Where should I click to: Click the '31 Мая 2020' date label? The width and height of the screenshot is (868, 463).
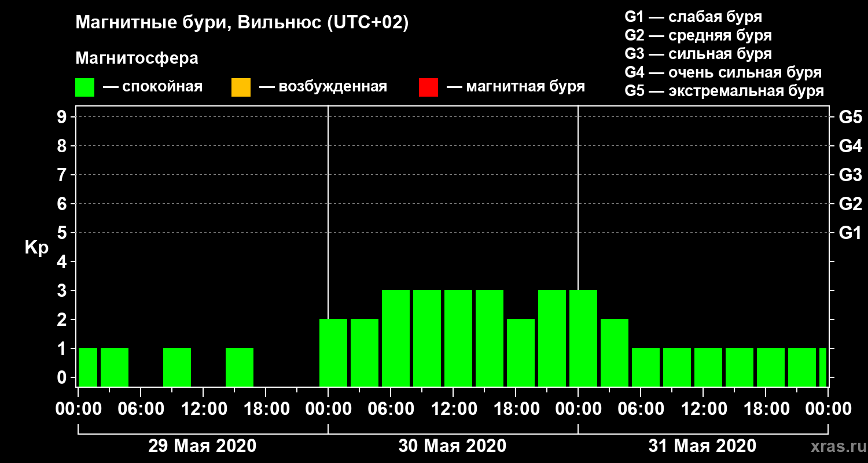coord(703,446)
